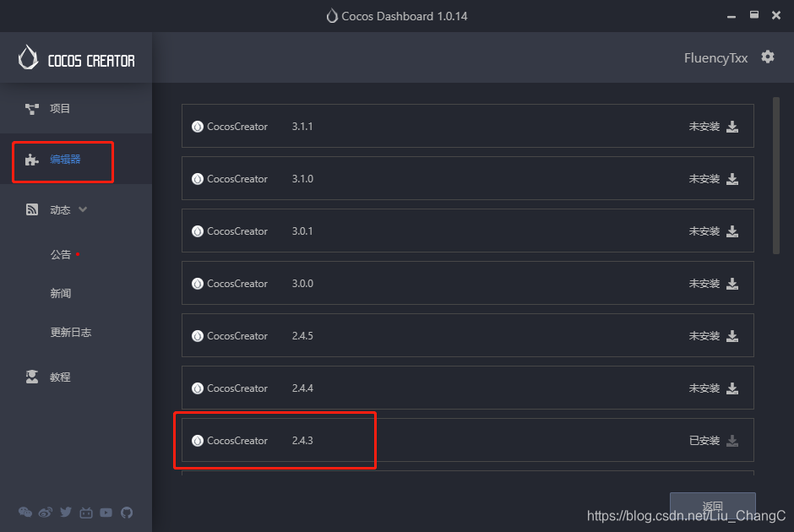
Task: Click the Cocos Creator flame logo
Action: coord(29,57)
